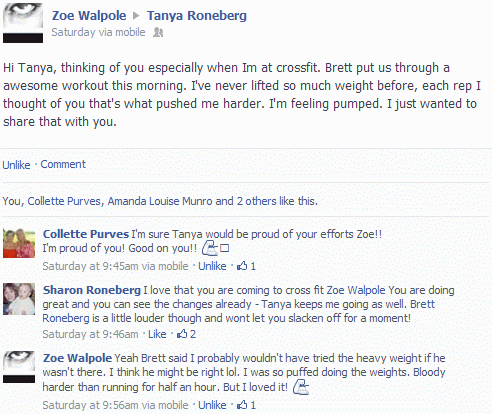492x414 pixels.
Task: Unlike the main post
Action: [x=16, y=165]
